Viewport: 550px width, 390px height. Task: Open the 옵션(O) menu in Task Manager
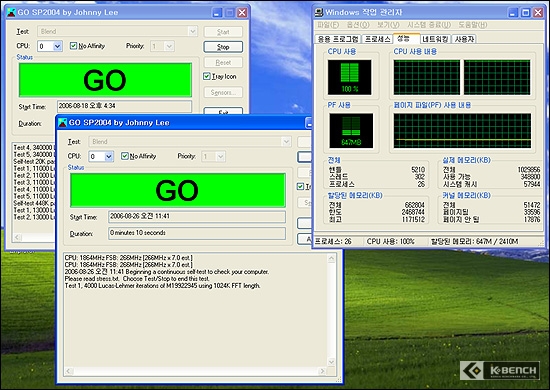click(358, 25)
